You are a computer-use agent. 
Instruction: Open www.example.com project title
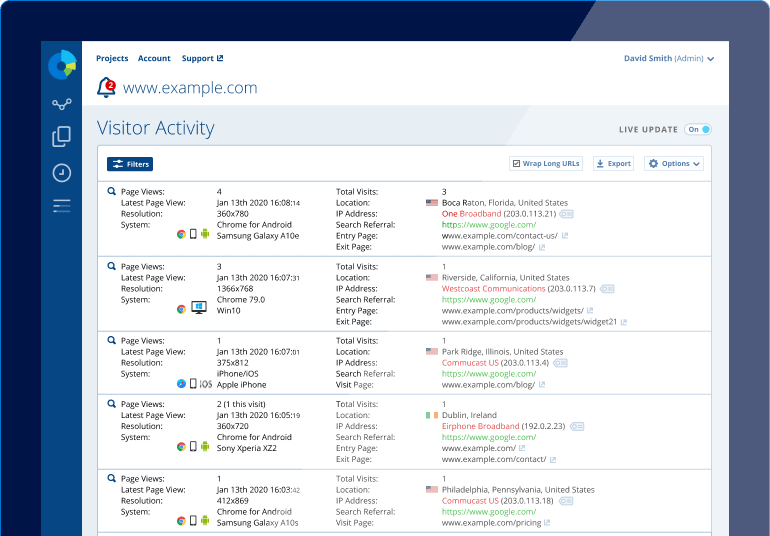(x=190, y=88)
